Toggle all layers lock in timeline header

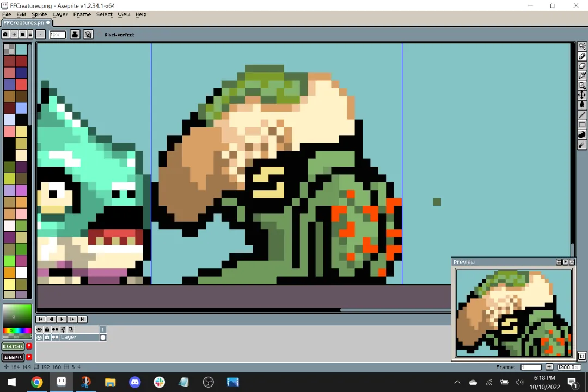tap(47, 329)
